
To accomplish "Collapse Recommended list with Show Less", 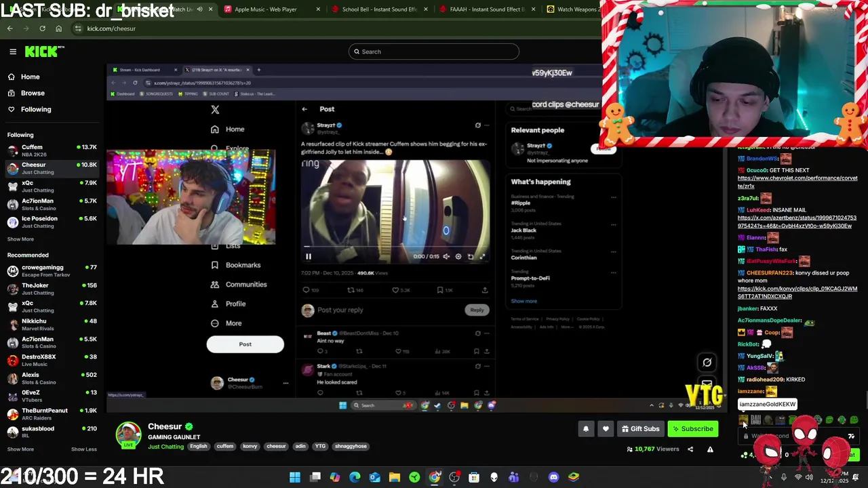I will coord(83,449).
